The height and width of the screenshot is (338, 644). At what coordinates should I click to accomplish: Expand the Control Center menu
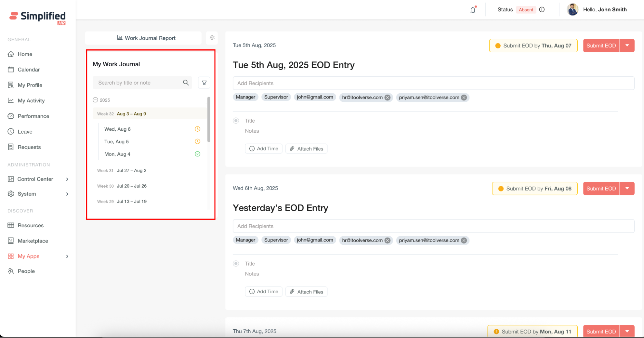click(x=67, y=179)
